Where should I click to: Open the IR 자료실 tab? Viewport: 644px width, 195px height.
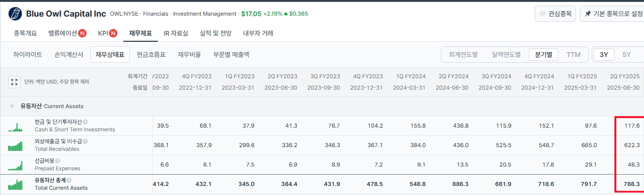tap(176, 33)
